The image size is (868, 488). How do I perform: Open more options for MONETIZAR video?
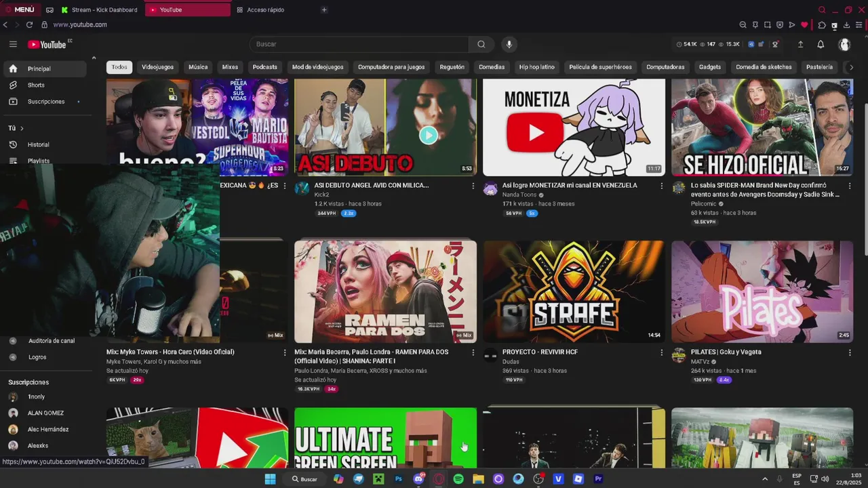click(x=662, y=186)
